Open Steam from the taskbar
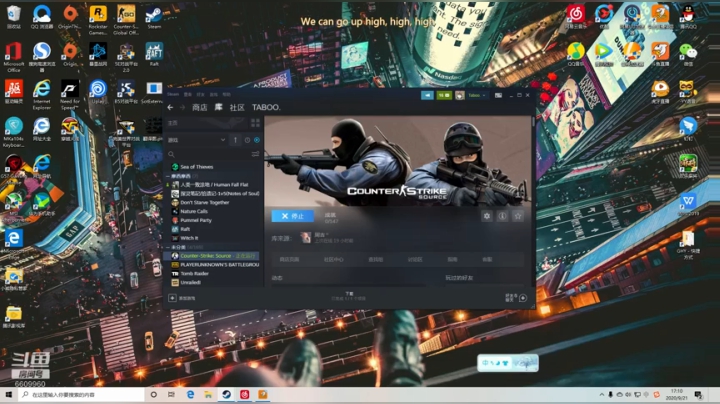 click(x=226, y=395)
